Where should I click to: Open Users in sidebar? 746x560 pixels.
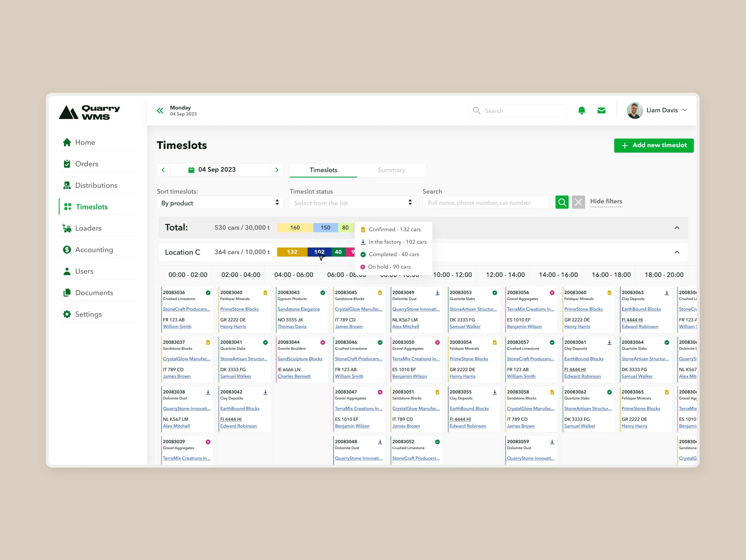98,271
